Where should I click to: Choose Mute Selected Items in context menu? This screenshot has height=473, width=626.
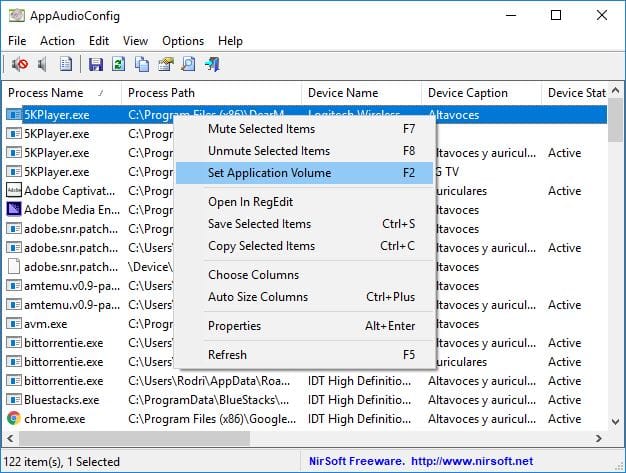[304, 129]
